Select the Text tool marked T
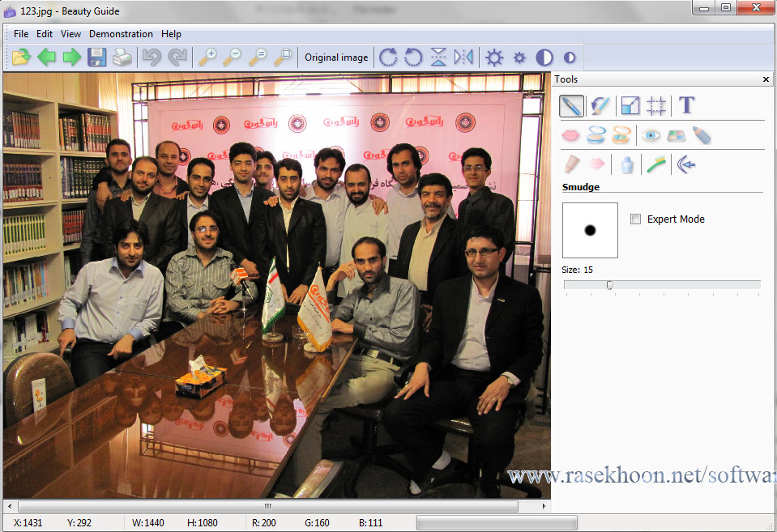 [x=686, y=105]
